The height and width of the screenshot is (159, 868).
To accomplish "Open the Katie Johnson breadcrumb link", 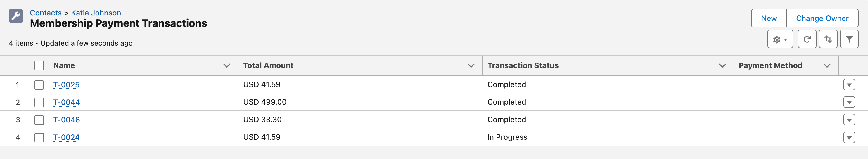I will [96, 13].
